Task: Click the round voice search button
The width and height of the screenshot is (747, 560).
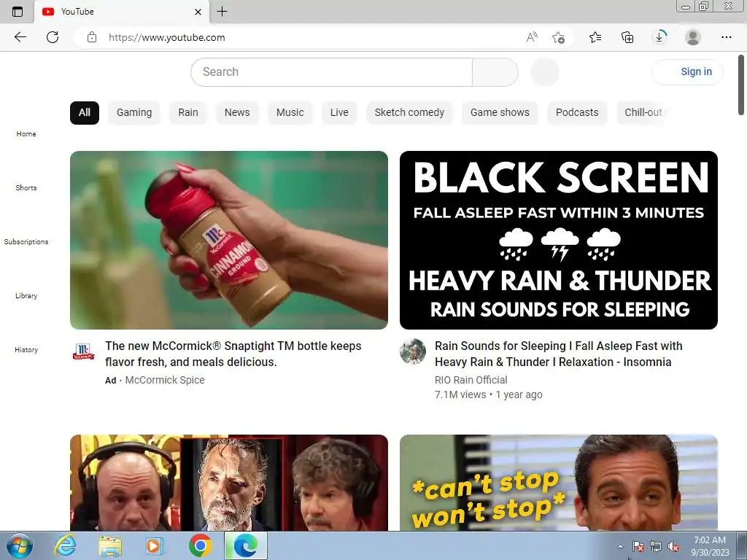Action: (x=544, y=72)
